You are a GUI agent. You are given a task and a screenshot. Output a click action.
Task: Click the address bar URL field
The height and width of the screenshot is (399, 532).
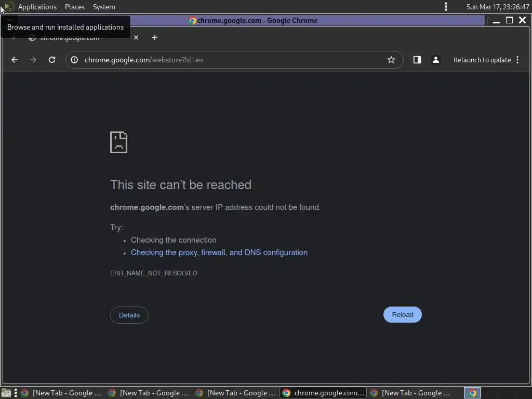[x=234, y=60]
